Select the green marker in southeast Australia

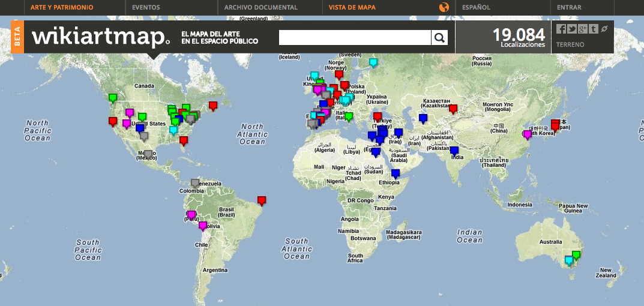[x=577, y=254]
